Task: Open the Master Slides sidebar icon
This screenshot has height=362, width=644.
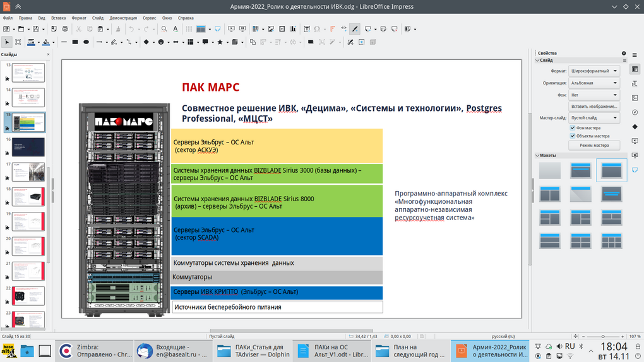Action: point(635,170)
